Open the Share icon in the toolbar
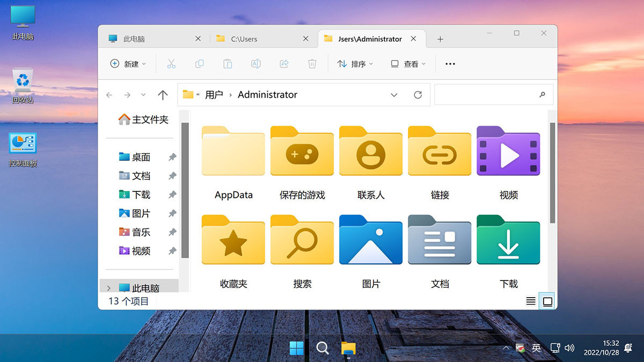The width and height of the screenshot is (644, 362). pos(283,63)
